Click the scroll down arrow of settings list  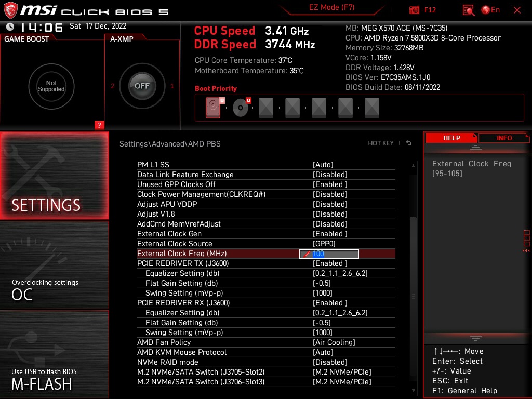point(413,391)
